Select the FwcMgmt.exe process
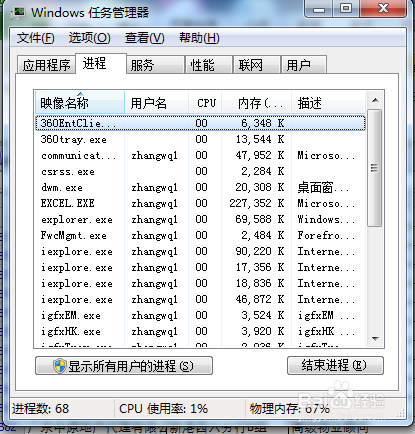This screenshot has width=415, height=434. pyautogui.click(x=200, y=235)
